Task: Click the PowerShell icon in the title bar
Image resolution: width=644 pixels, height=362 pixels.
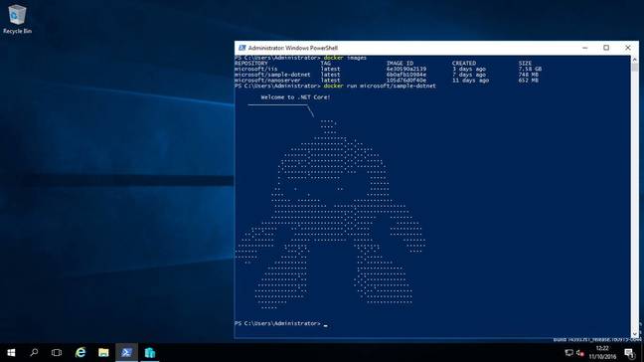Action: (x=241, y=48)
